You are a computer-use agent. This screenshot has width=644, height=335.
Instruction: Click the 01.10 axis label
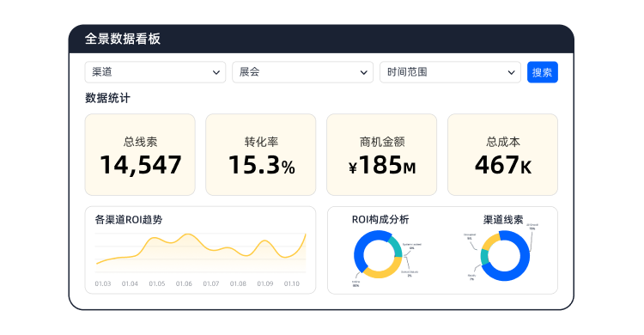(x=292, y=283)
